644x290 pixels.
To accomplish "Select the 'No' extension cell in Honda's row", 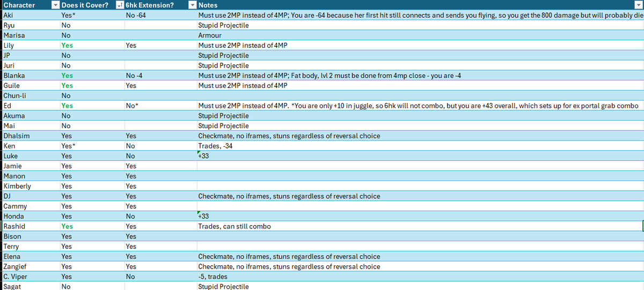I will pos(160,216).
